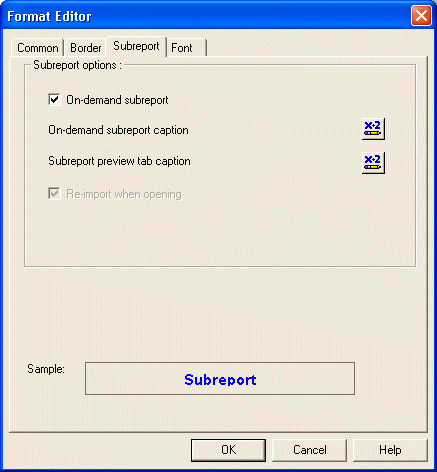Click the Sample preview box
Image resolution: width=437 pixels, height=472 pixels.
[x=220, y=379]
